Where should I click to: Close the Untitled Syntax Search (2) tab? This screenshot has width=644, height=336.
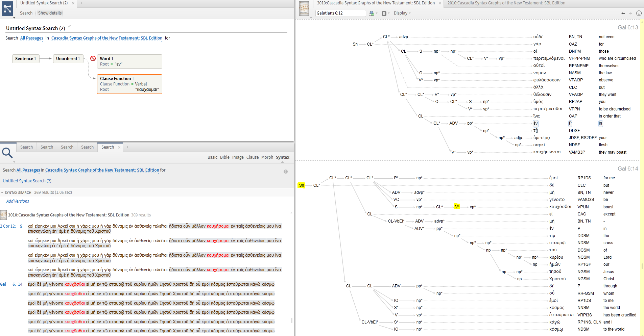[73, 3]
